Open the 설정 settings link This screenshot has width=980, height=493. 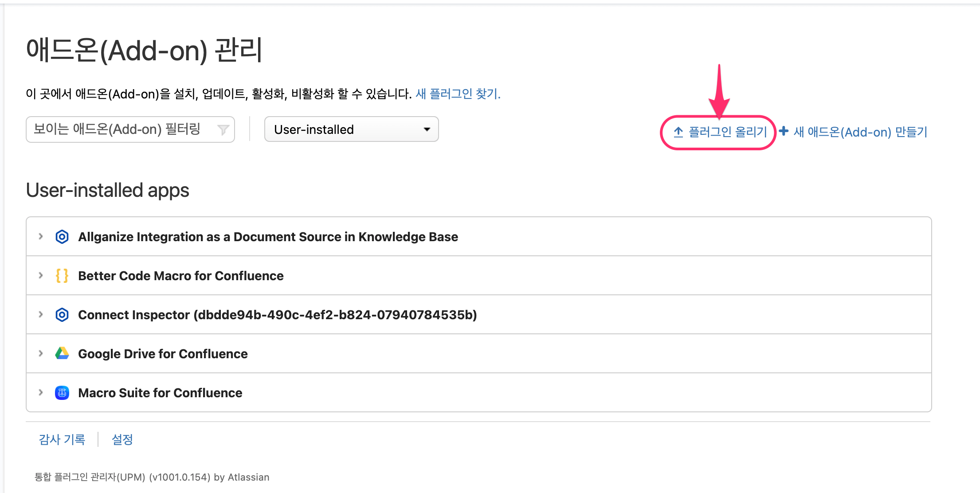coord(122,439)
